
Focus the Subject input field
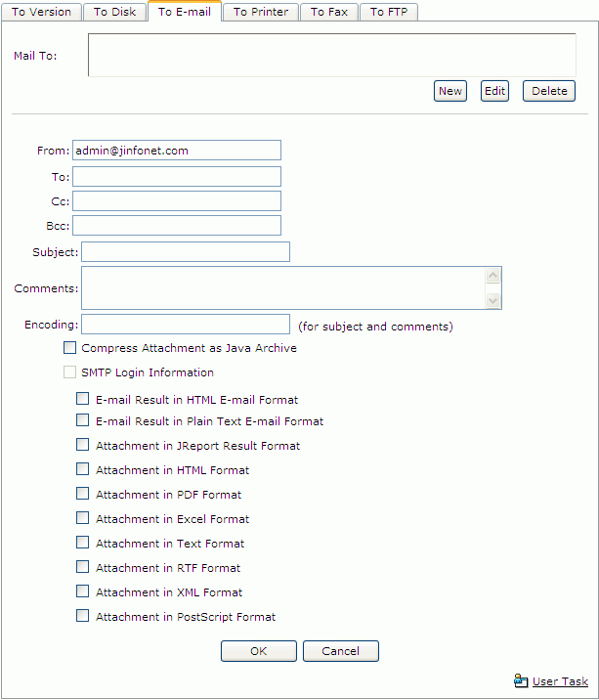click(186, 252)
